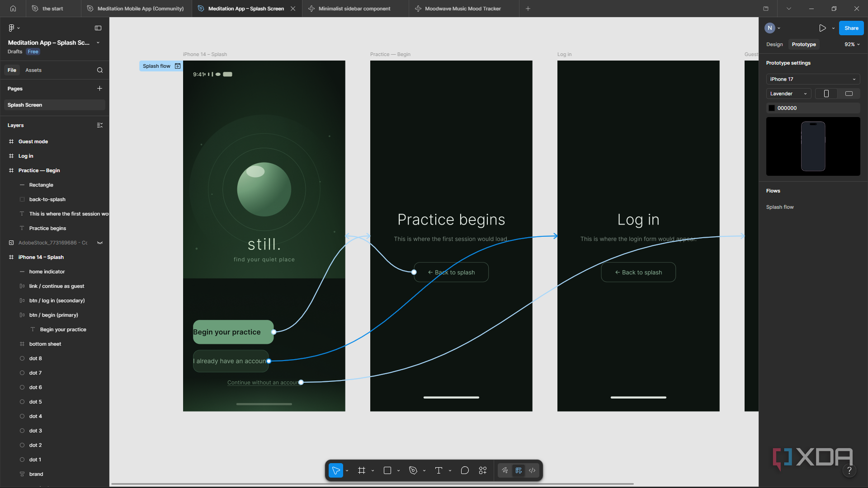
Task: Select the Frame tool
Action: [362, 470]
